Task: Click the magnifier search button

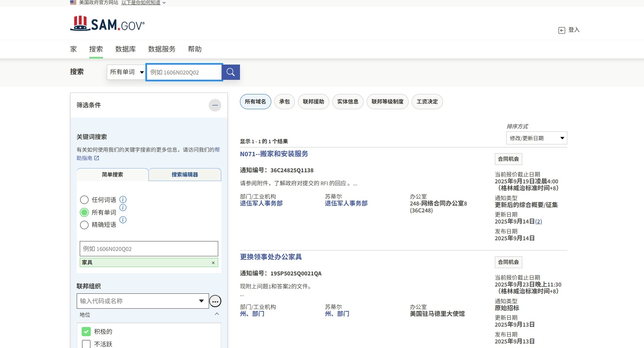Action: click(231, 72)
